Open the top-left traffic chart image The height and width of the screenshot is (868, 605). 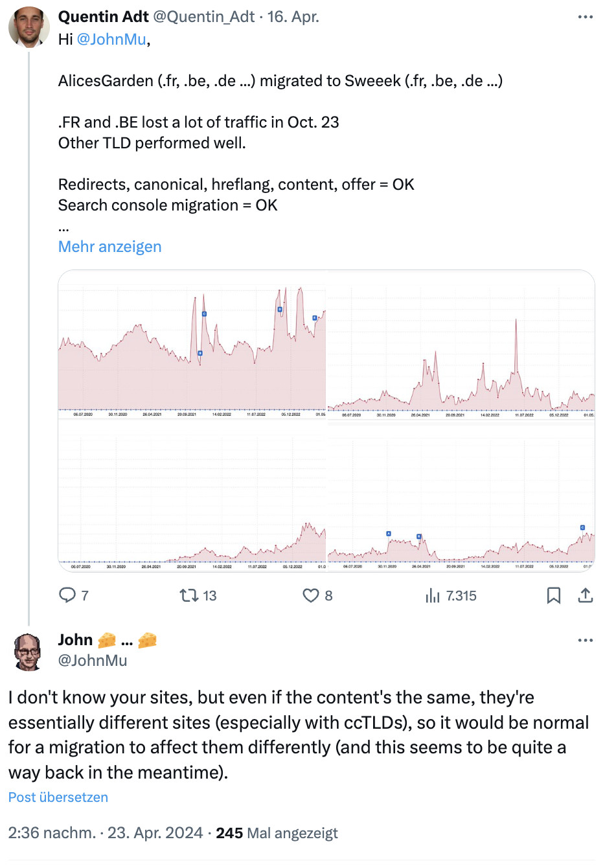point(192,345)
